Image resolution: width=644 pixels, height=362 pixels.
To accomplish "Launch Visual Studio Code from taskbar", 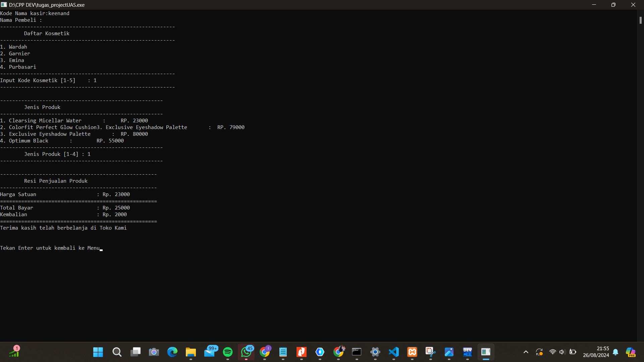I will 394,352.
